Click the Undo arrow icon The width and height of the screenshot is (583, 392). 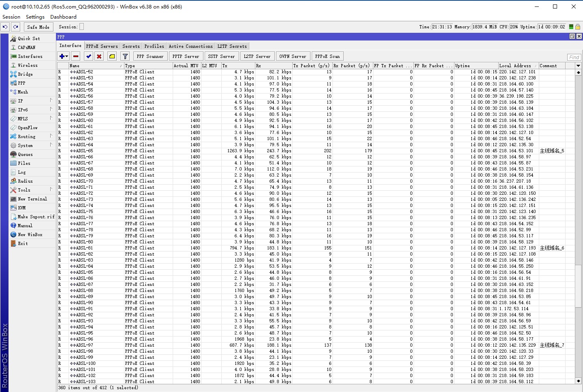(5, 27)
